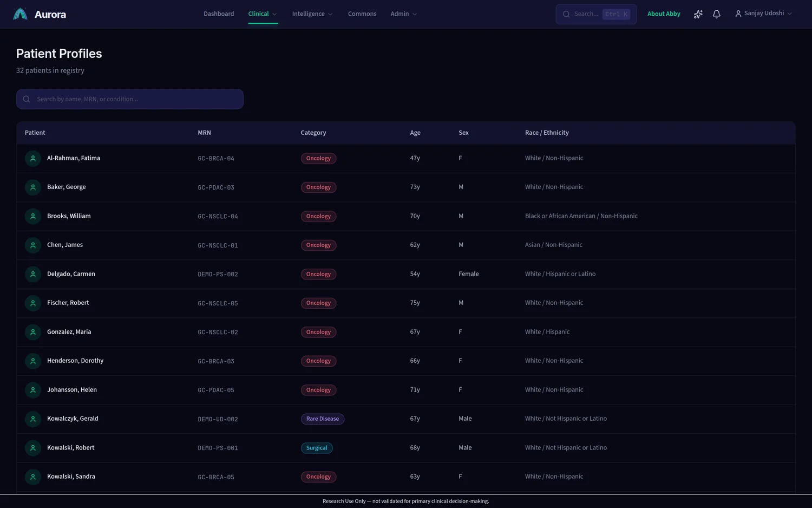Open the Sanjay Udoshi user menu
812x508 pixels.
click(x=763, y=14)
